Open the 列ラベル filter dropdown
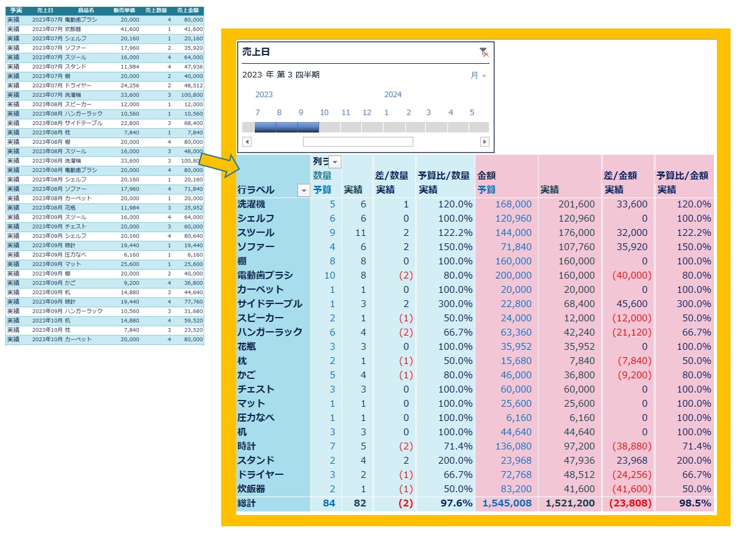 point(335,162)
